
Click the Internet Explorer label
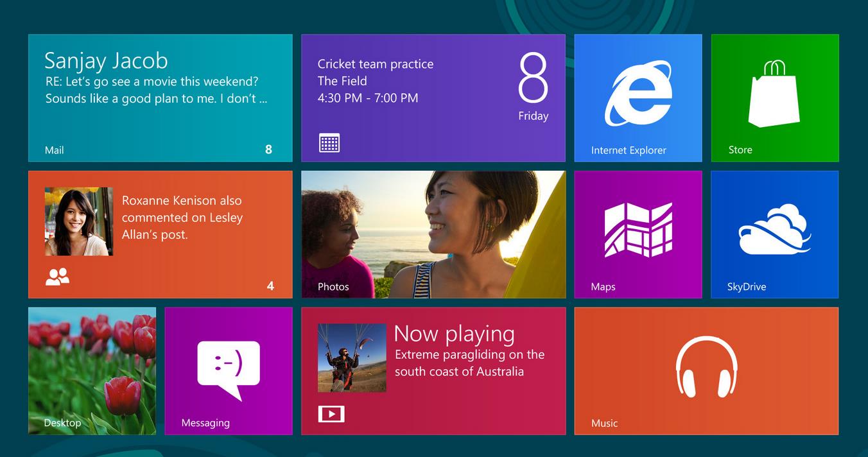[629, 150]
